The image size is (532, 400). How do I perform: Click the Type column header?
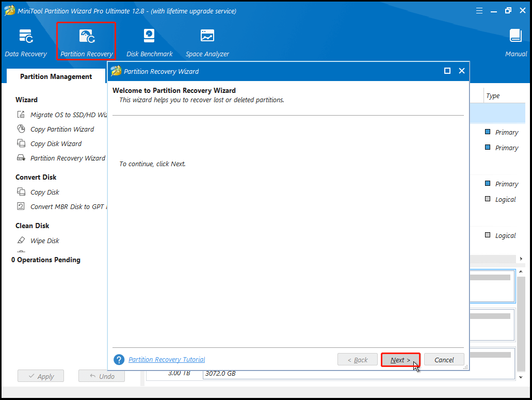[493, 95]
